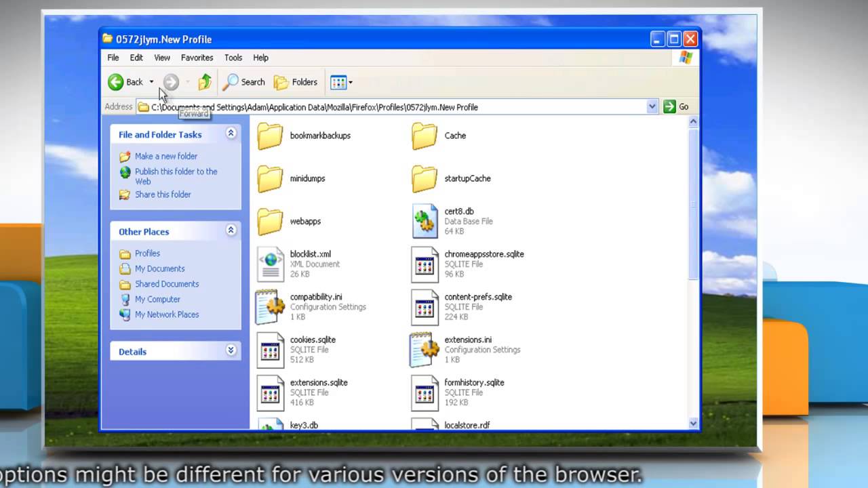Open Shared Documents link

tap(167, 284)
